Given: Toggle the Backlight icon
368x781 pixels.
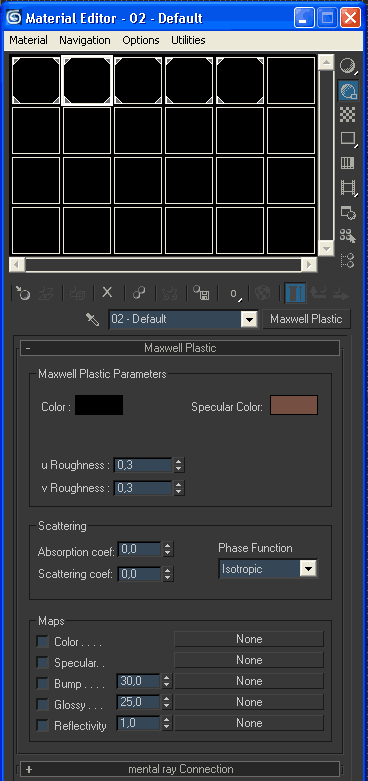Looking at the screenshot, I should coord(348,91).
